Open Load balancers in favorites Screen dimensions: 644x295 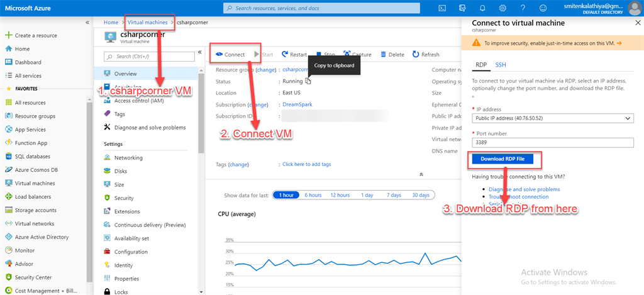tap(33, 197)
